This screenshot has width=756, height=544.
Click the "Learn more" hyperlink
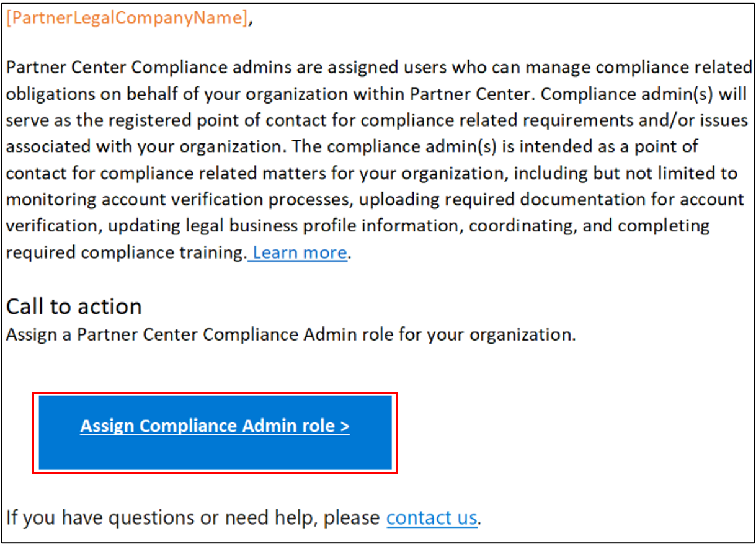click(300, 252)
